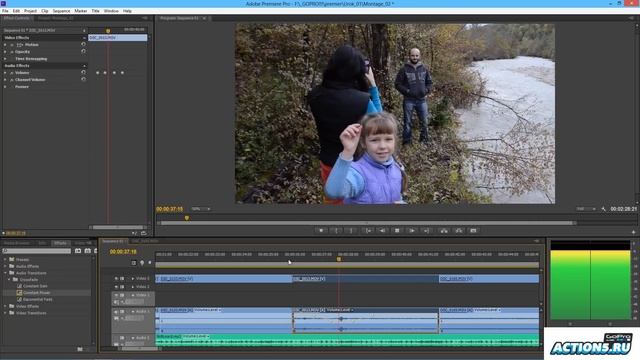Toggle the Volume effect fx switch
The height and width of the screenshot is (360, 640).
pos(12,73)
